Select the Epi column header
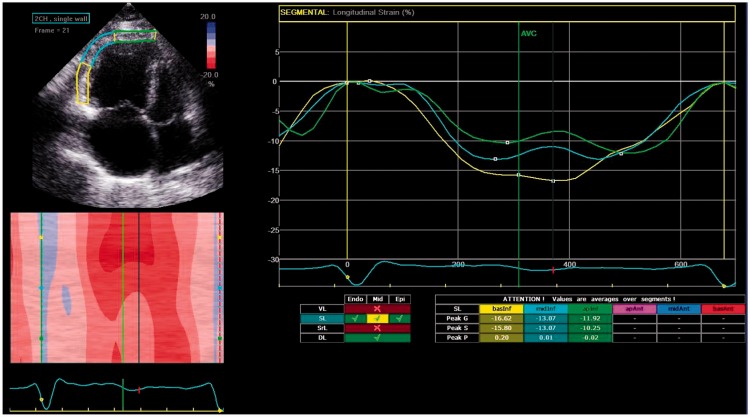The width and height of the screenshot is (750, 417). (x=400, y=299)
